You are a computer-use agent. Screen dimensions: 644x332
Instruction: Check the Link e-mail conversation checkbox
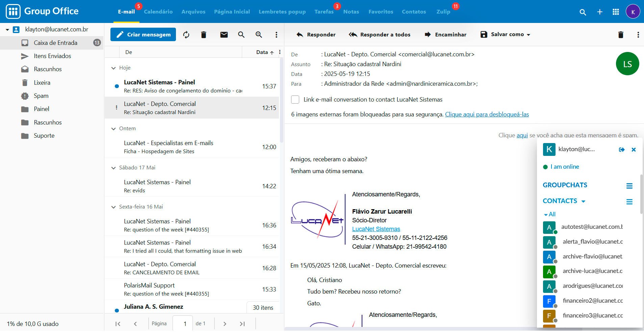click(295, 100)
